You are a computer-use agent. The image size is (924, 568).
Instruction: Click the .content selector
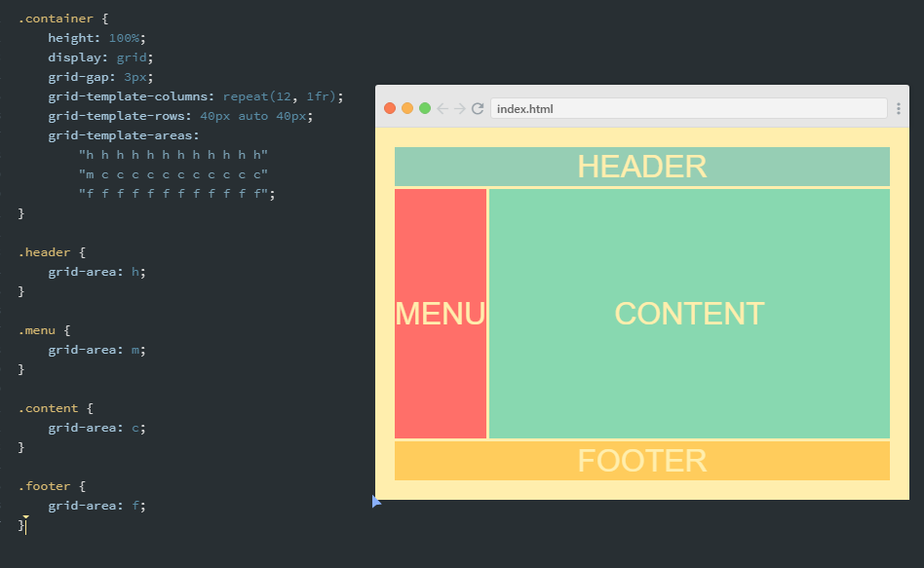coord(48,408)
